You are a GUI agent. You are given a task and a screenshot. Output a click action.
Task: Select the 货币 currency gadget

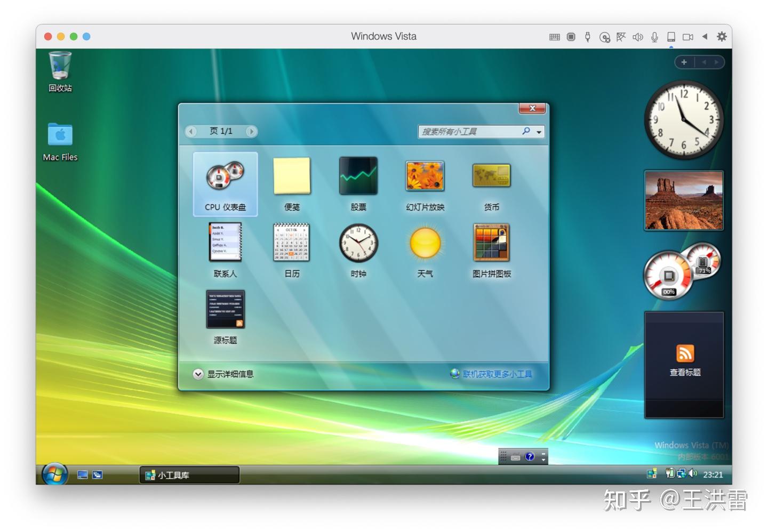pos(491,184)
